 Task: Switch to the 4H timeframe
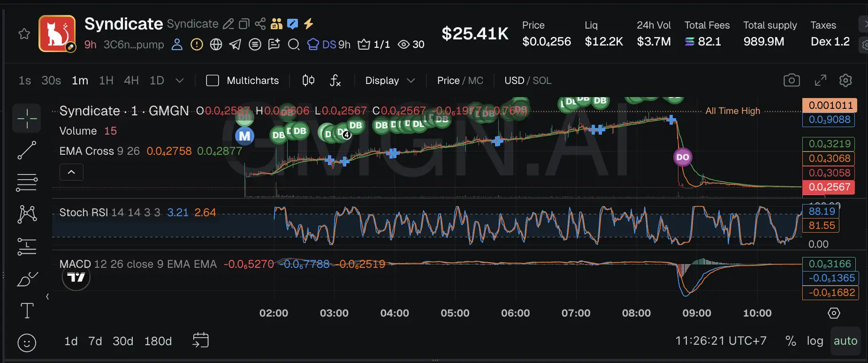pyautogui.click(x=131, y=81)
